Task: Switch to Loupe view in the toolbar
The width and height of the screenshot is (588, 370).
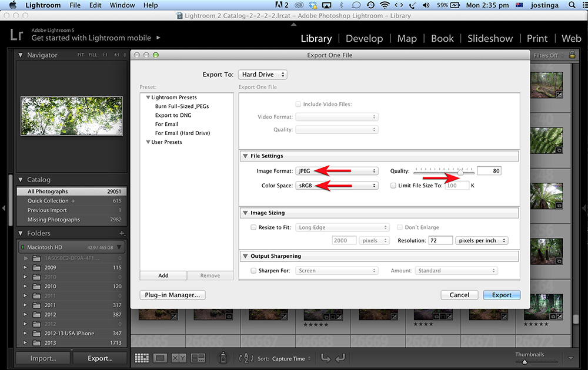Action: 160,358
